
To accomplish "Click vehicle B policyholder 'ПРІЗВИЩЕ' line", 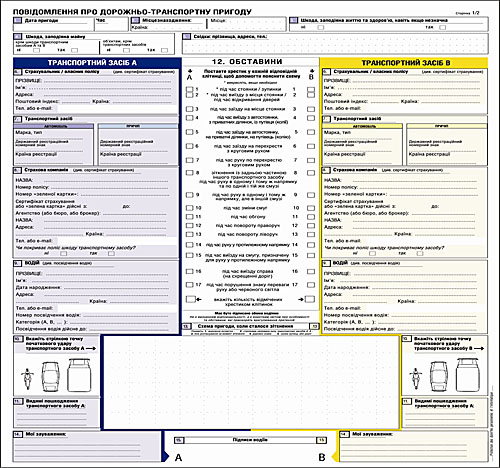I will click(415, 81).
